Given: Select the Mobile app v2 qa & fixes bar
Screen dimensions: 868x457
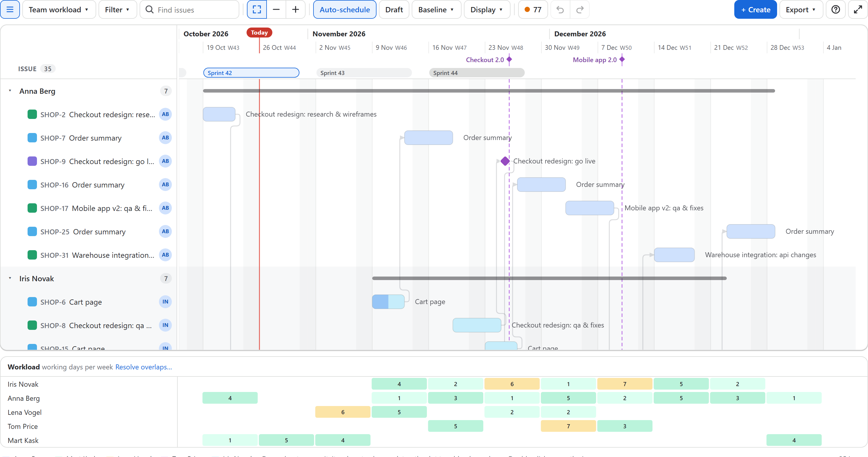Looking at the screenshot, I should coord(590,208).
